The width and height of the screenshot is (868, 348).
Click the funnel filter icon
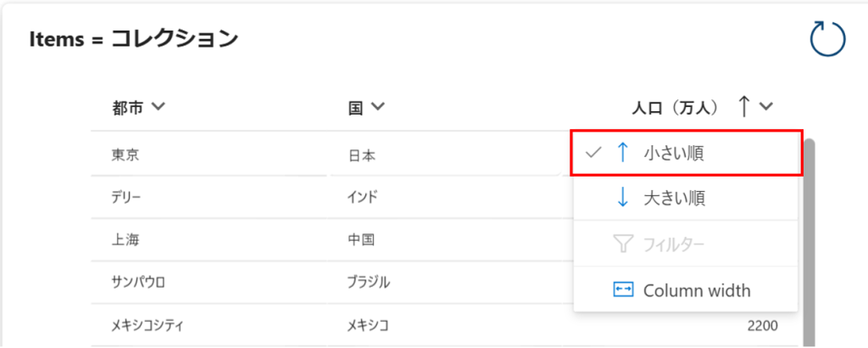(x=623, y=244)
